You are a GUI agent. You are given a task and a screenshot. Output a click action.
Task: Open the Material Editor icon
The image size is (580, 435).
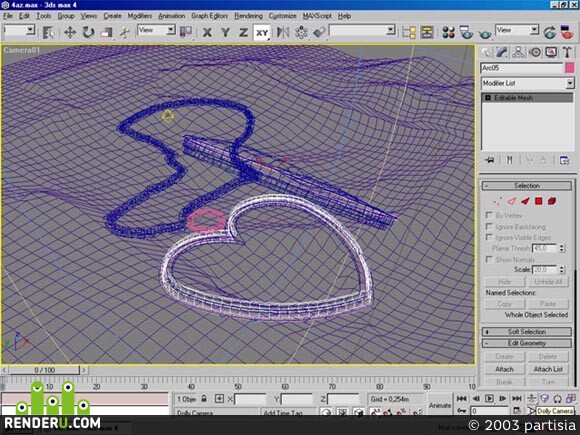coord(448,32)
